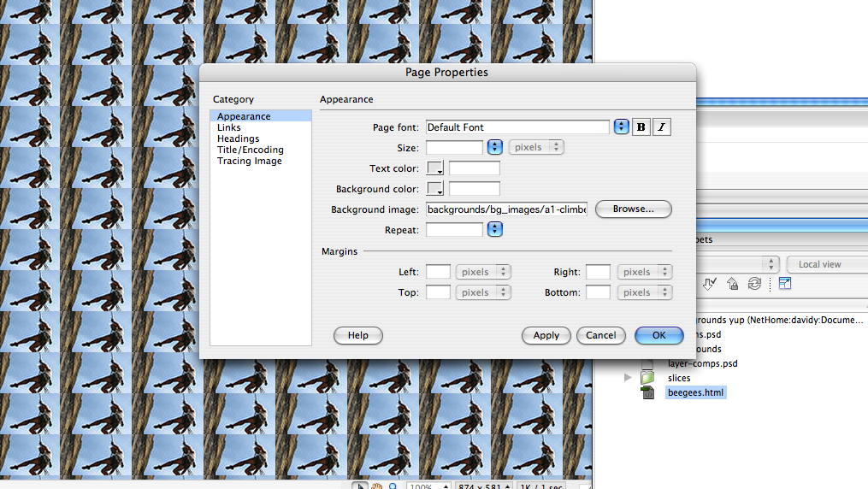Open the font Size dropdown arrow
This screenshot has height=489, width=868.
tap(494, 147)
